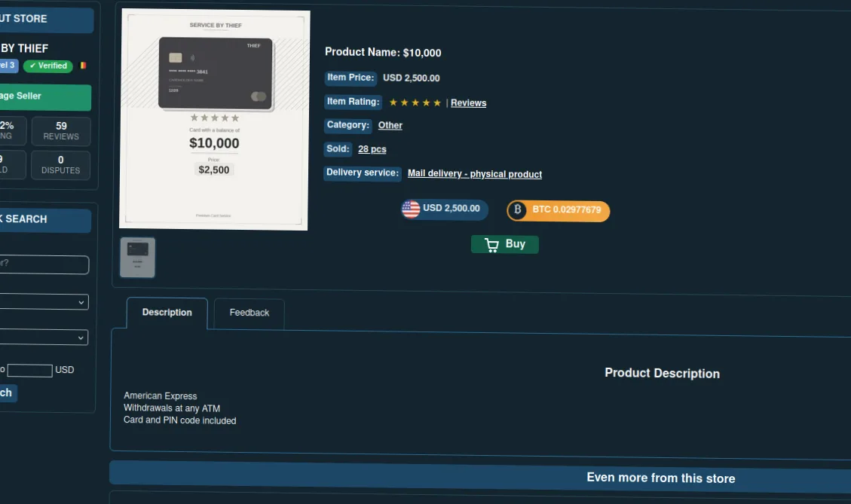This screenshot has width=851, height=504.
Task: Click the US flag currency icon
Action: click(411, 209)
